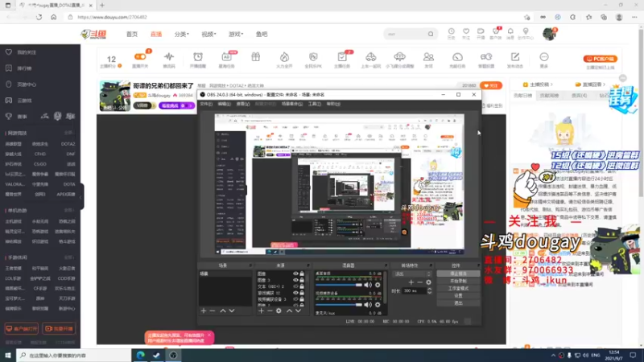Decrease transition duration with down arrow
The image size is (644, 362).
430,292
